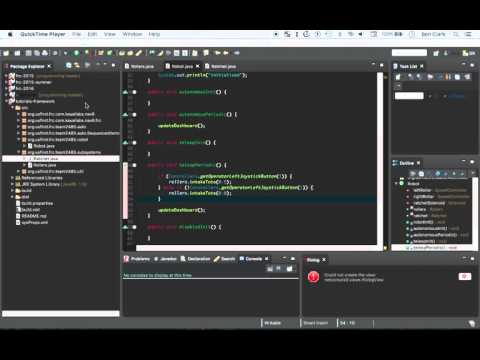Click the Task List find field
The width and height of the screenshot is (480, 360).
pyautogui.click(x=409, y=96)
